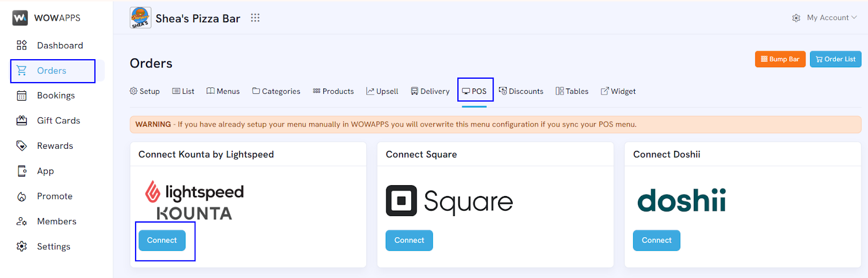Image resolution: width=868 pixels, height=278 pixels.
Task: Expand the My Account dropdown
Action: pyautogui.click(x=832, y=18)
